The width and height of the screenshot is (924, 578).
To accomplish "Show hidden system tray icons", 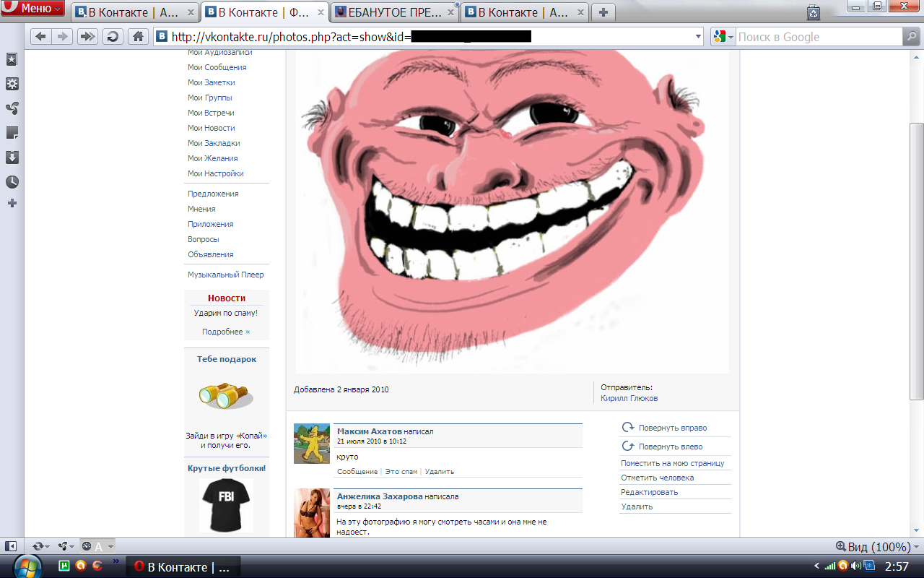I will point(816,566).
